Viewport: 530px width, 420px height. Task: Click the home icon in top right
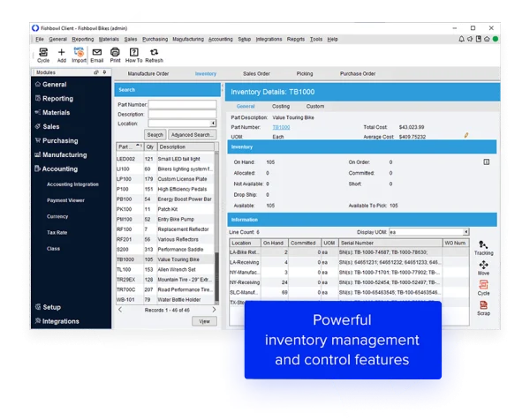pyautogui.click(x=487, y=39)
